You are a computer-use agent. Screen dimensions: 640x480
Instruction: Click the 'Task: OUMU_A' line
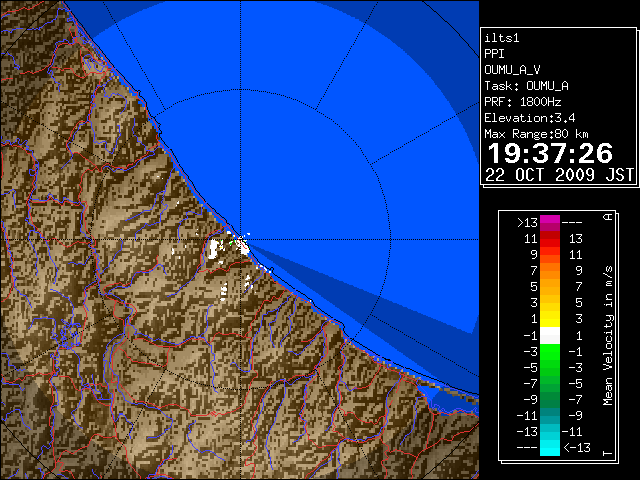pyautogui.click(x=526, y=86)
